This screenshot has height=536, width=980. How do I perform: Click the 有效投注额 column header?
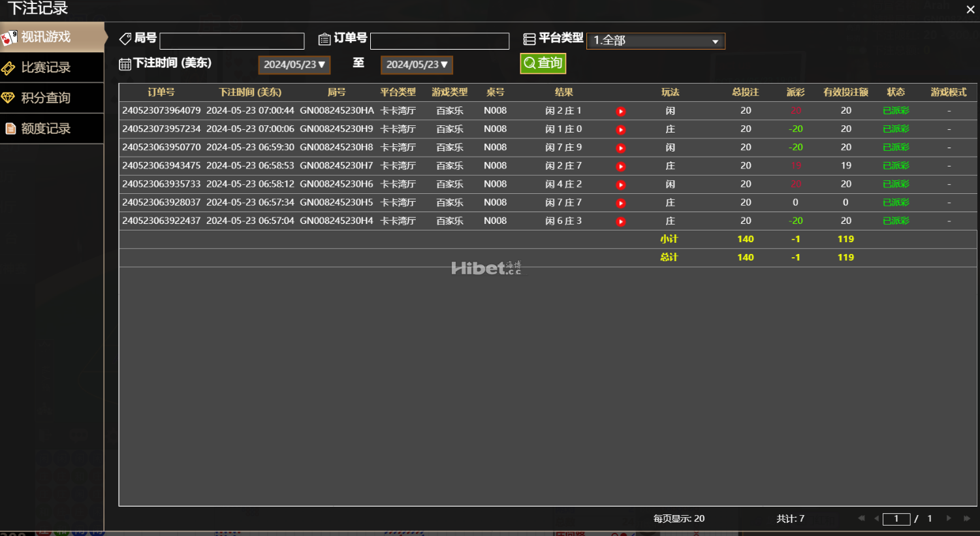(x=846, y=93)
